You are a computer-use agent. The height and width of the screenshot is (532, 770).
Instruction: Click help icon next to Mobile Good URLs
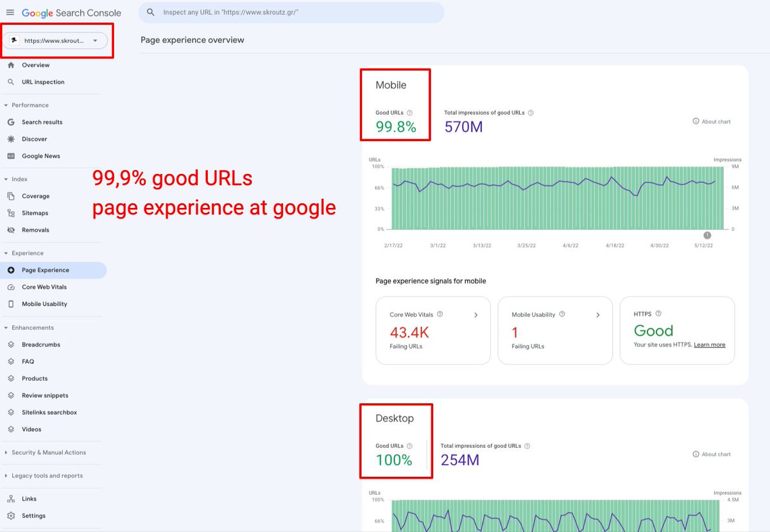pyautogui.click(x=409, y=113)
